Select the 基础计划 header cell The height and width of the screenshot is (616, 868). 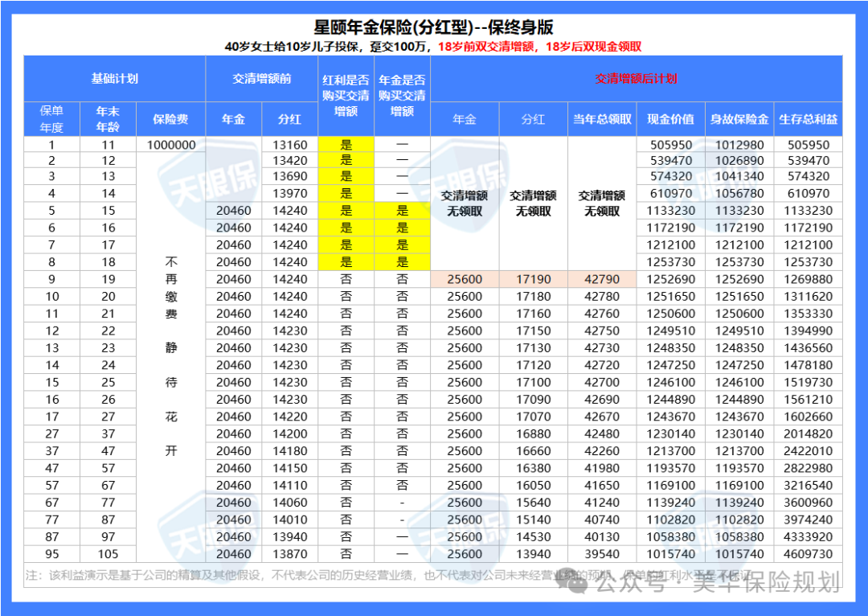[x=114, y=79]
